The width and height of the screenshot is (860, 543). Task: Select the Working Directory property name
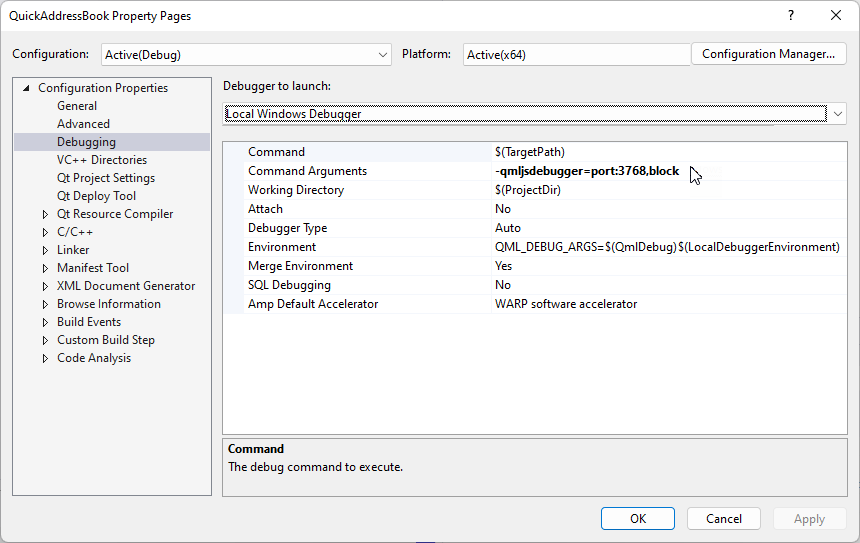296,190
